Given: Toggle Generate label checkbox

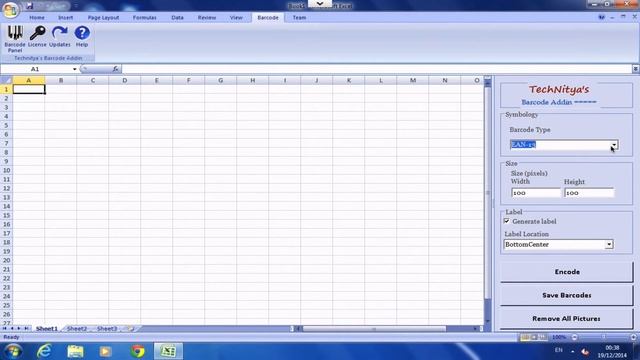Looking at the screenshot, I should (507, 221).
